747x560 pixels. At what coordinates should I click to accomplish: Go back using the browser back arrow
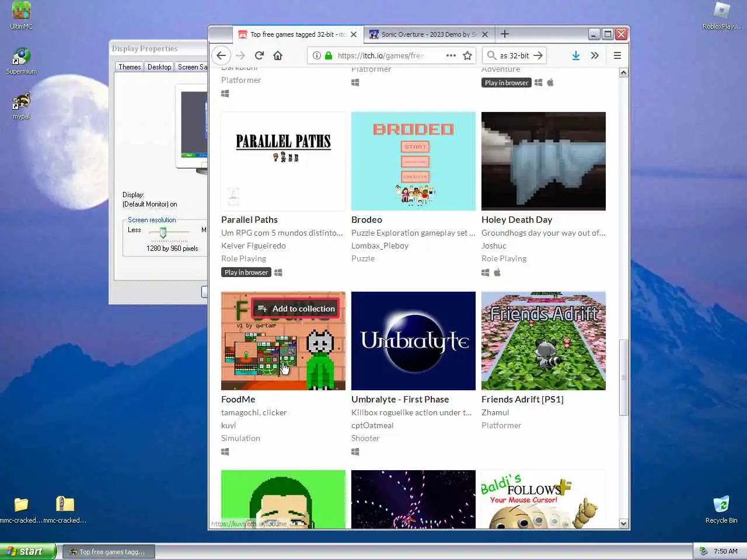(221, 55)
